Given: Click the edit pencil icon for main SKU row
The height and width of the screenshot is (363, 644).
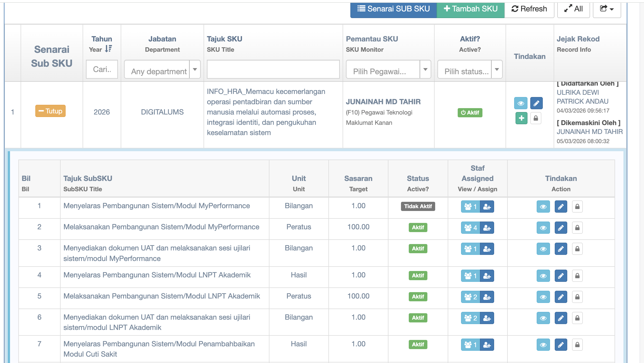Looking at the screenshot, I should coord(536,103).
